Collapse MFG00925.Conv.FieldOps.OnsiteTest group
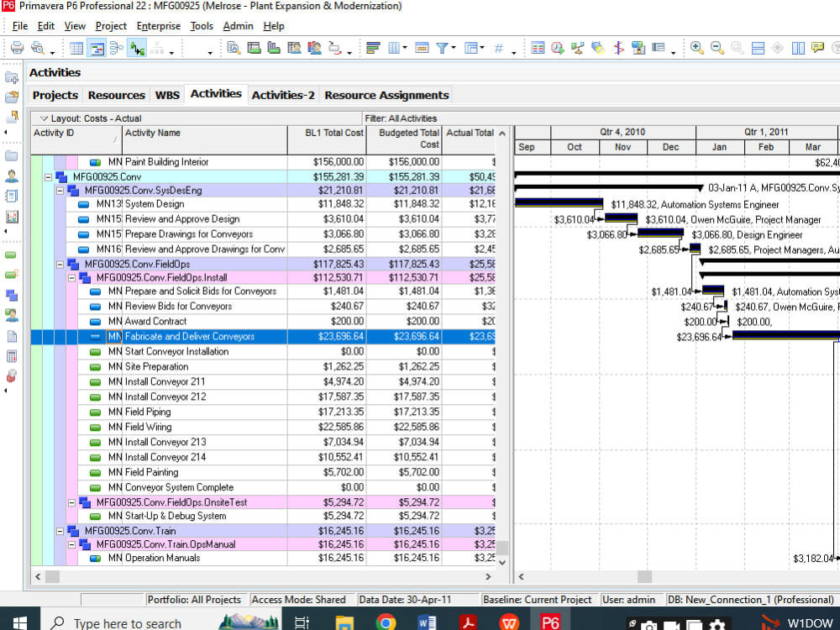This screenshot has height=630, width=840. point(71,502)
